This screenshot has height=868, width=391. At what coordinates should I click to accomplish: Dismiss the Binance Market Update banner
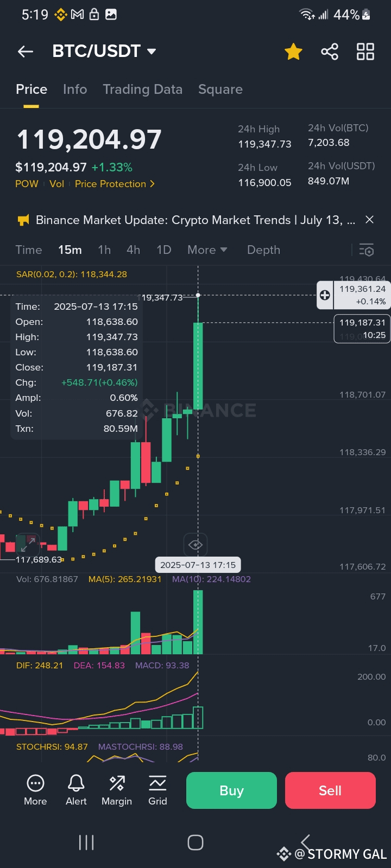point(369,220)
